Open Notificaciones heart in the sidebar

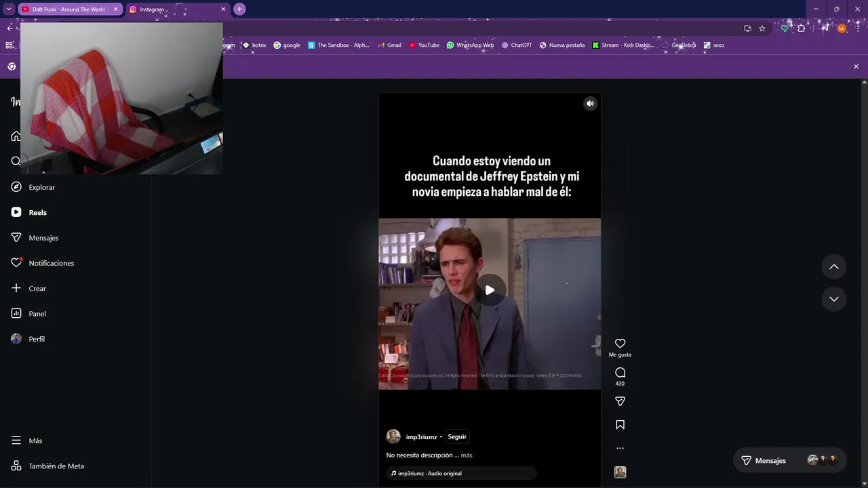(x=42, y=263)
